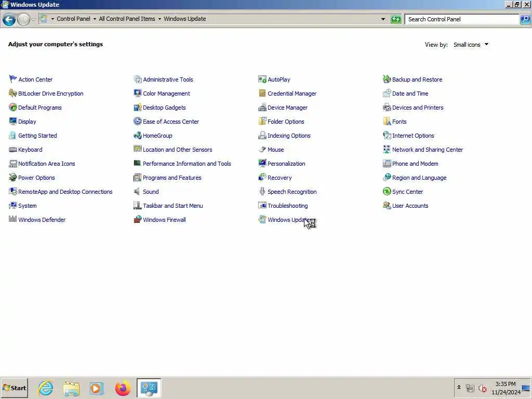532x399 pixels.
Task: Open the Power Options icon
Action: [13, 177]
